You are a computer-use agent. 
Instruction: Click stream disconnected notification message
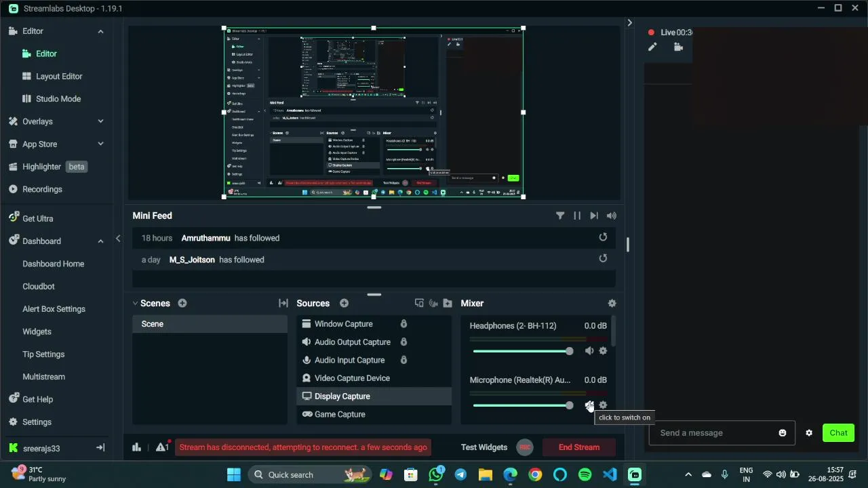(x=303, y=447)
